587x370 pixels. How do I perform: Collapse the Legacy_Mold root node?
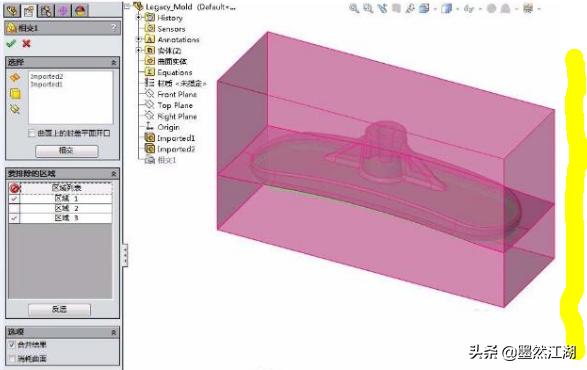click(x=127, y=6)
